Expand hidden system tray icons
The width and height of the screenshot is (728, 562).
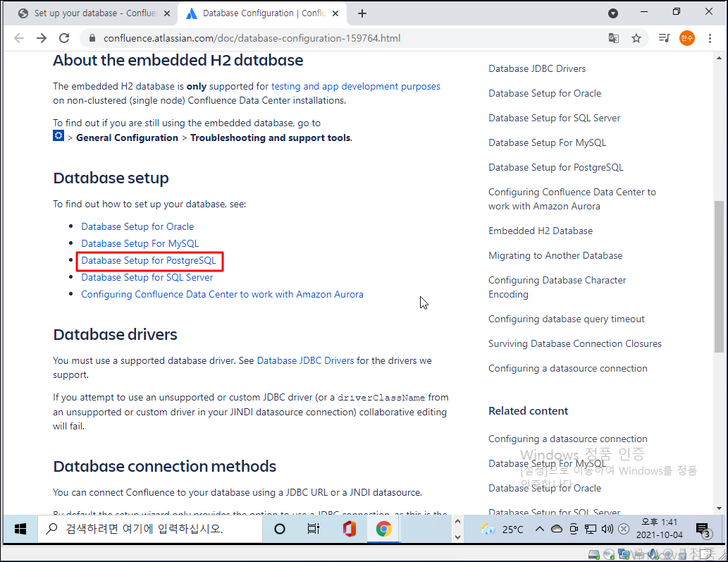[x=540, y=529]
